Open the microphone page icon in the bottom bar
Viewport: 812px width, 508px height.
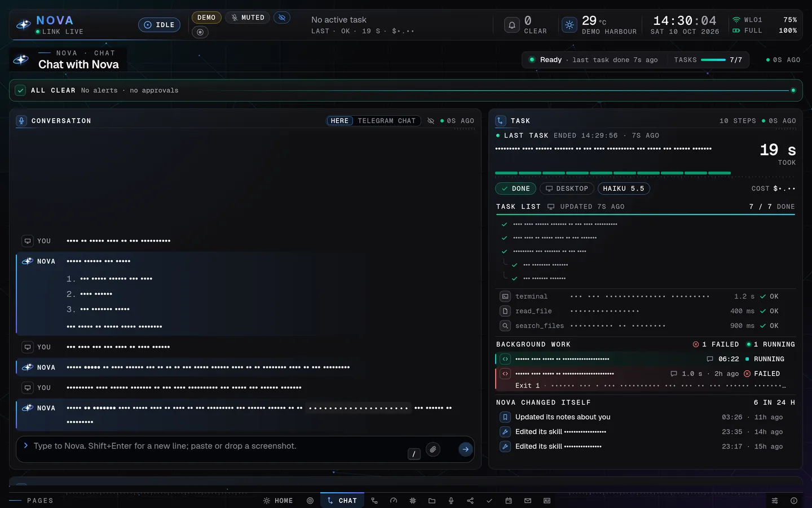point(451,501)
